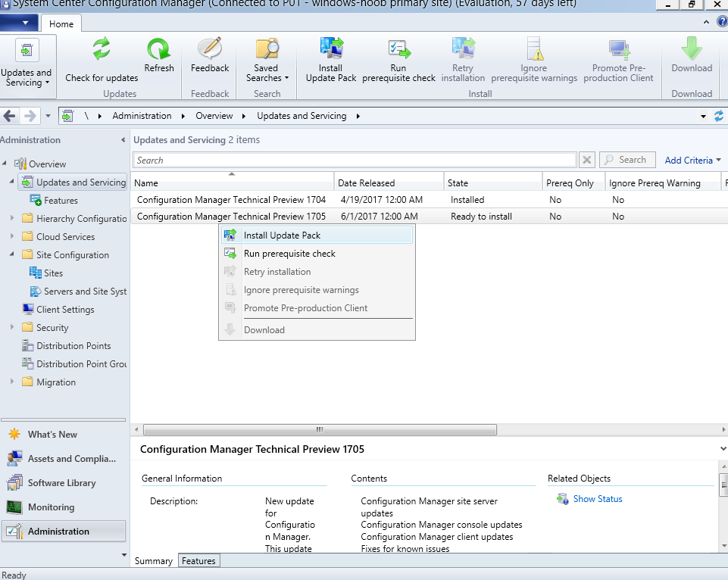Open Assets and Compliance workspace
Viewport: 728px width, 580px height.
point(71,458)
